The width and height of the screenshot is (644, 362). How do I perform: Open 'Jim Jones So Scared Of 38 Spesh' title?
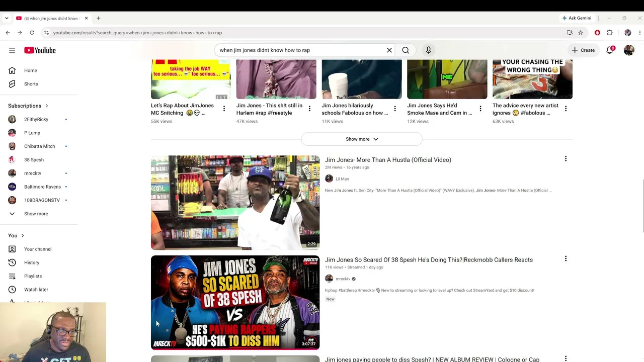click(429, 260)
